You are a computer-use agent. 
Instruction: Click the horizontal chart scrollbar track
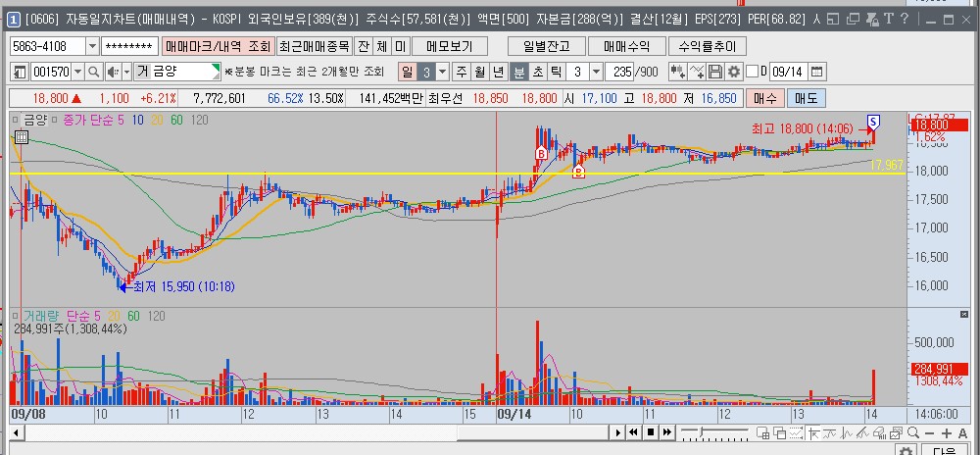[315, 432]
